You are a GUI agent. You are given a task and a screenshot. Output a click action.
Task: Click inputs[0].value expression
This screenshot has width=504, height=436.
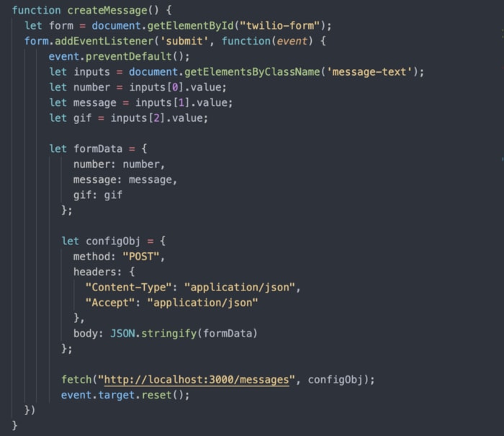coord(178,87)
